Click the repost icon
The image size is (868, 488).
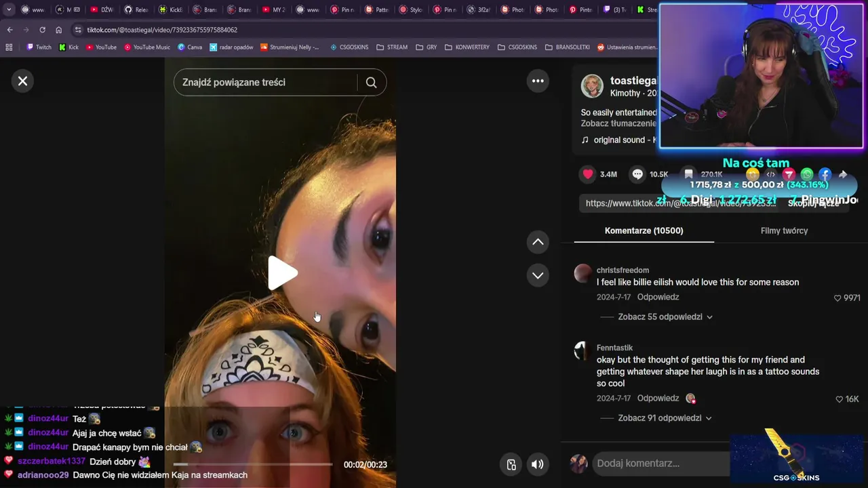752,174
